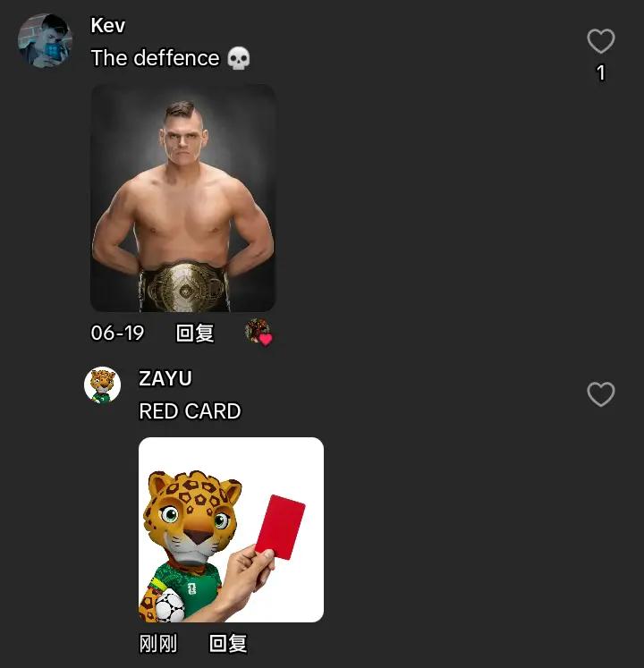Image resolution: width=644 pixels, height=668 pixels.
Task: Select the 'The deffence' comment text
Action: click(x=155, y=58)
